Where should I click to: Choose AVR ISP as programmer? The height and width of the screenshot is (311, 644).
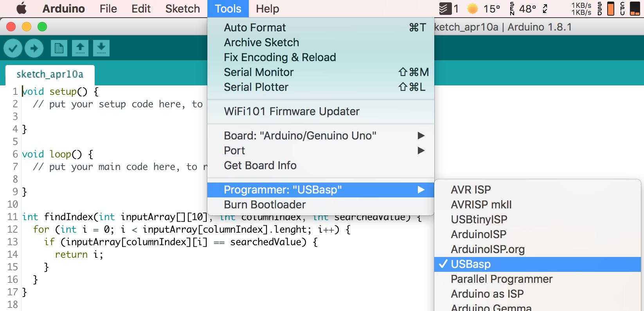[x=471, y=190]
